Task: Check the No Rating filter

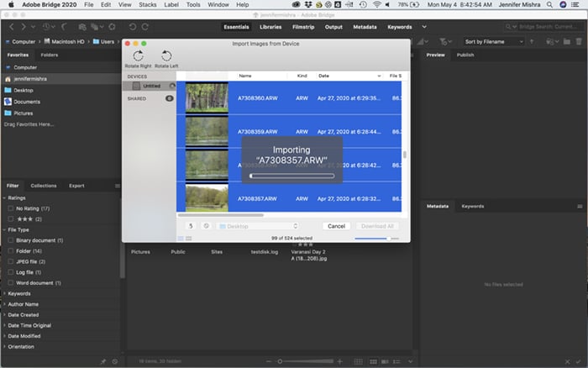Action: point(10,208)
